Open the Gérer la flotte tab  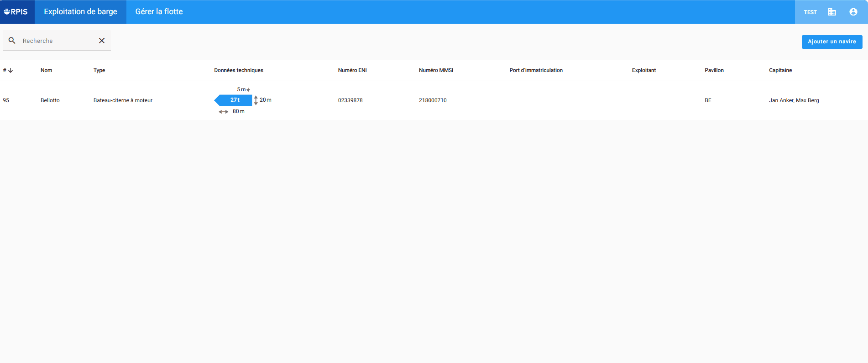(x=159, y=12)
